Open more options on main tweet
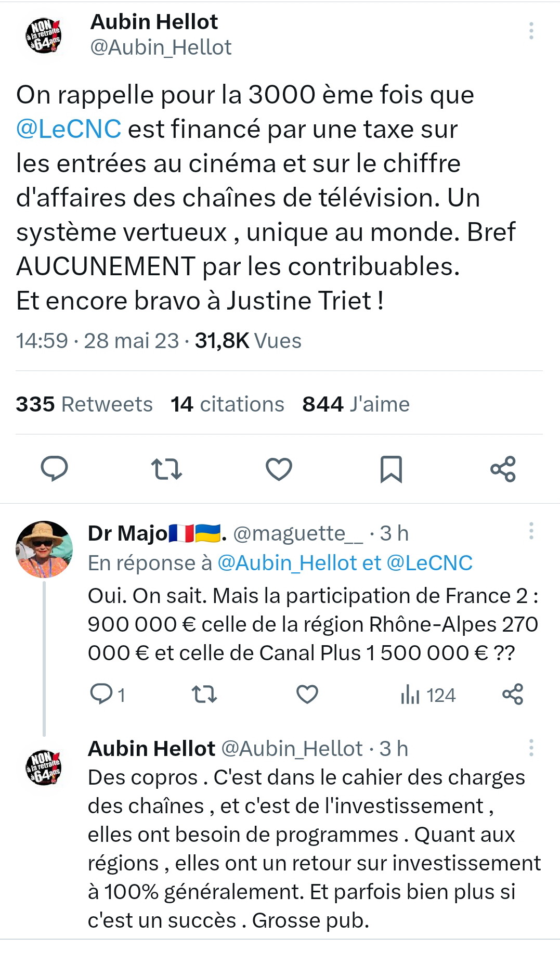Viewport: 560px width, 961px height. (531, 31)
